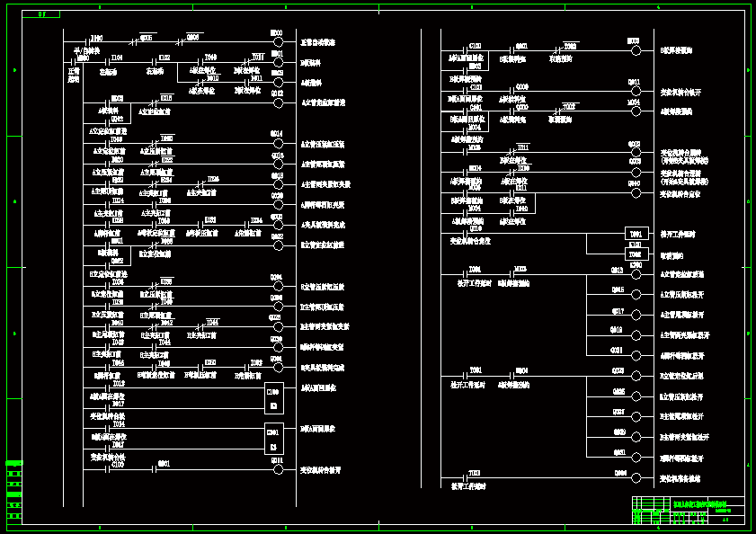Image resolution: width=756 pixels, height=534 pixels.
Task: Click the C100 counter block
Action: point(274,398)
